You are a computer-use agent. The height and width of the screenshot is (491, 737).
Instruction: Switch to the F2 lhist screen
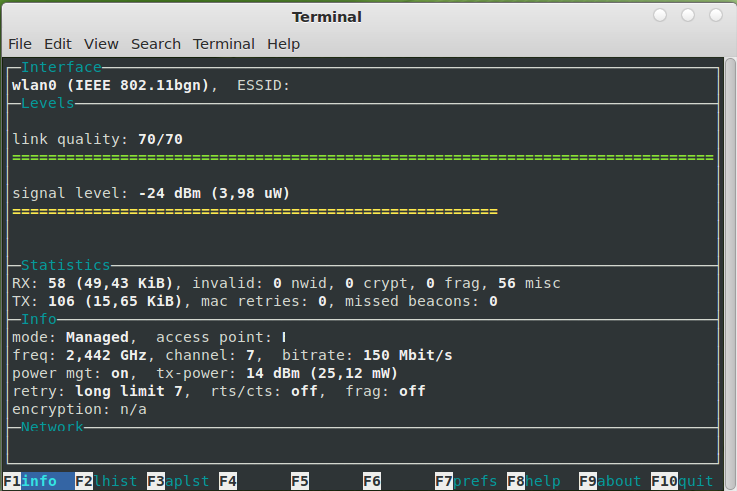coord(106,481)
